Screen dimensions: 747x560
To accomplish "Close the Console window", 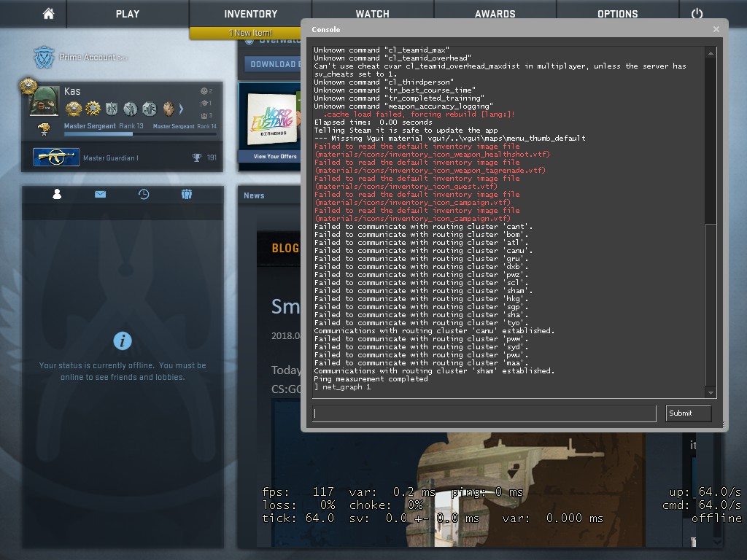I will tap(716, 29).
